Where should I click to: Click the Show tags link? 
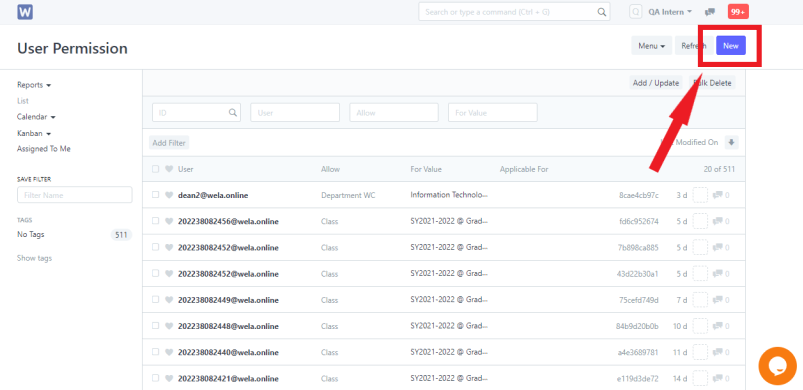point(34,258)
